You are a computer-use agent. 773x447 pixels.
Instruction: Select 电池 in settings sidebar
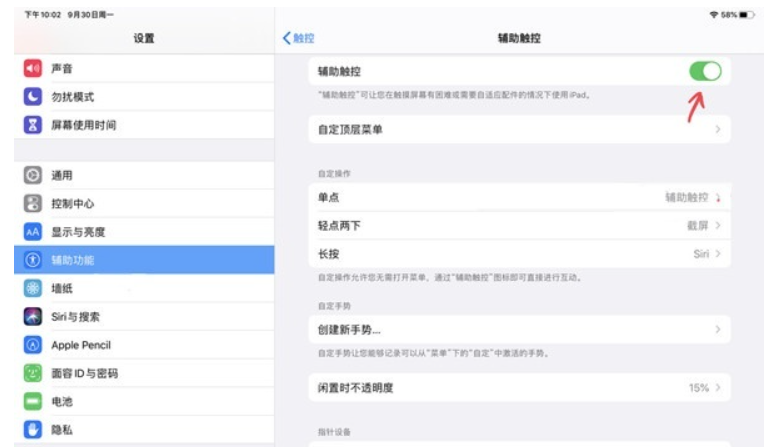coord(144,401)
